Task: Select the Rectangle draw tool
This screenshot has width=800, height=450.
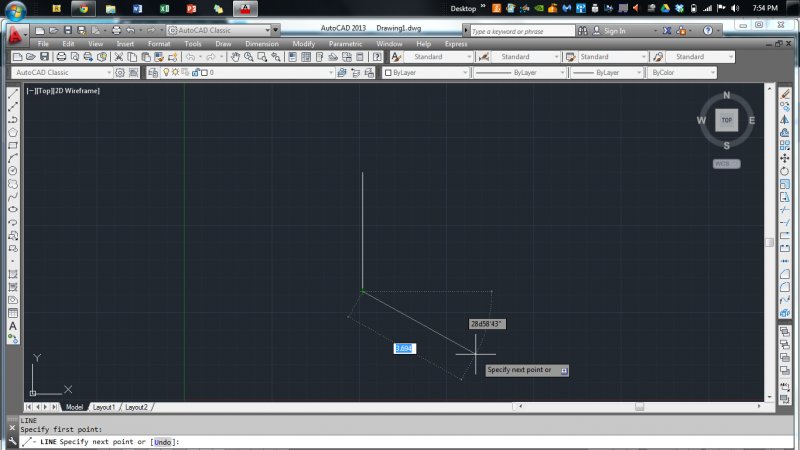Action: [13, 145]
